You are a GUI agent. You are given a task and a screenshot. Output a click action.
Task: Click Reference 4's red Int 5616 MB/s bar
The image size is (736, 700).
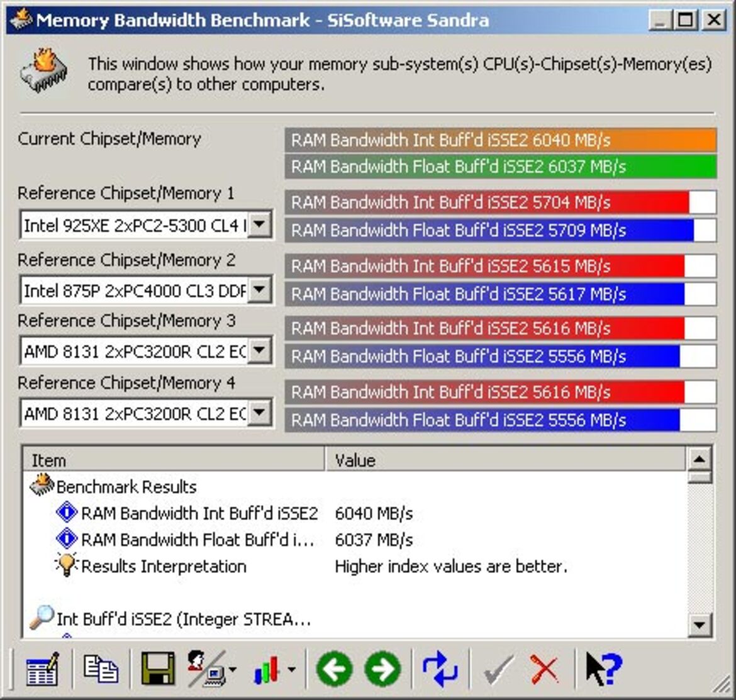click(x=501, y=392)
